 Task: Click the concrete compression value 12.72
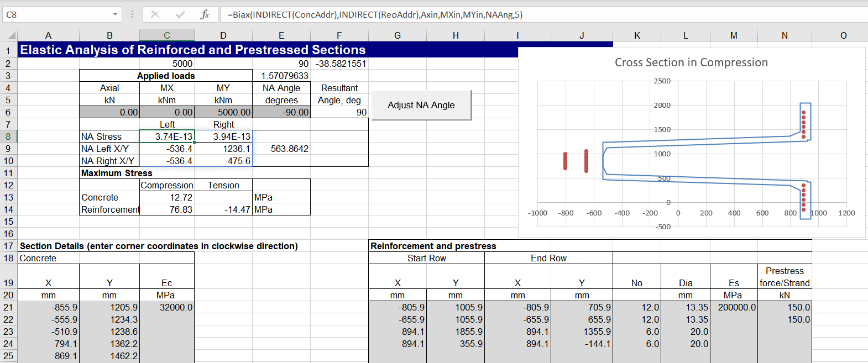[166, 197]
